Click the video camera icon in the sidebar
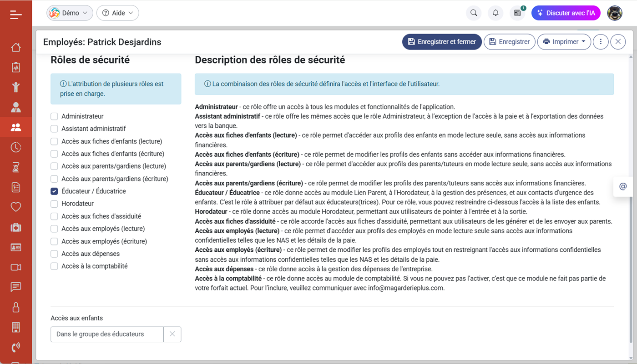 coord(15,267)
